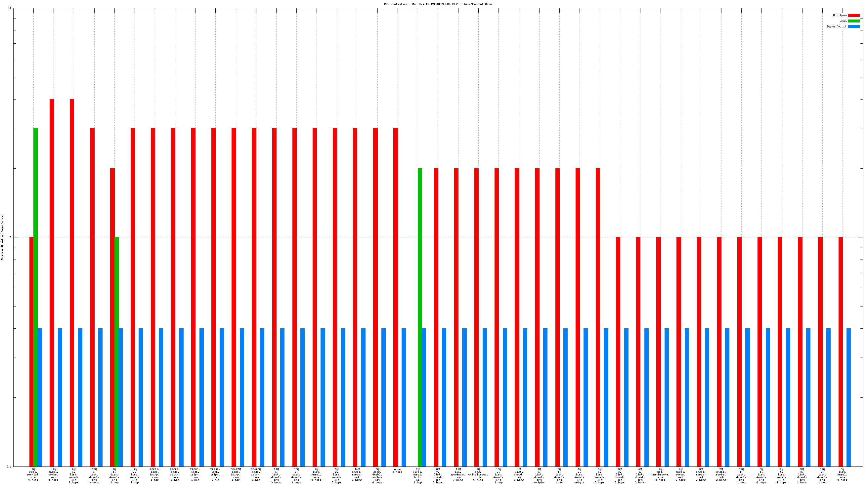The height and width of the screenshot is (488, 868).
Task: Click the 2ff01.iadb.isipp.com axis label
Action: point(155,474)
